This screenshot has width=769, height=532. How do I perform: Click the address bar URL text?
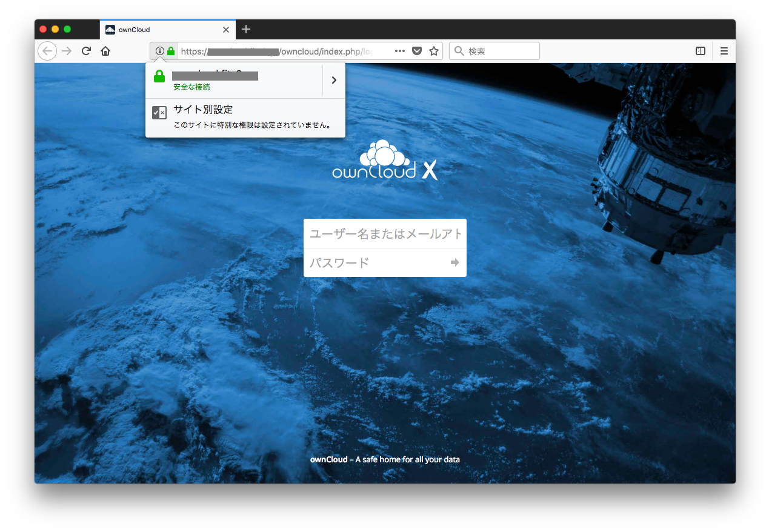276,52
